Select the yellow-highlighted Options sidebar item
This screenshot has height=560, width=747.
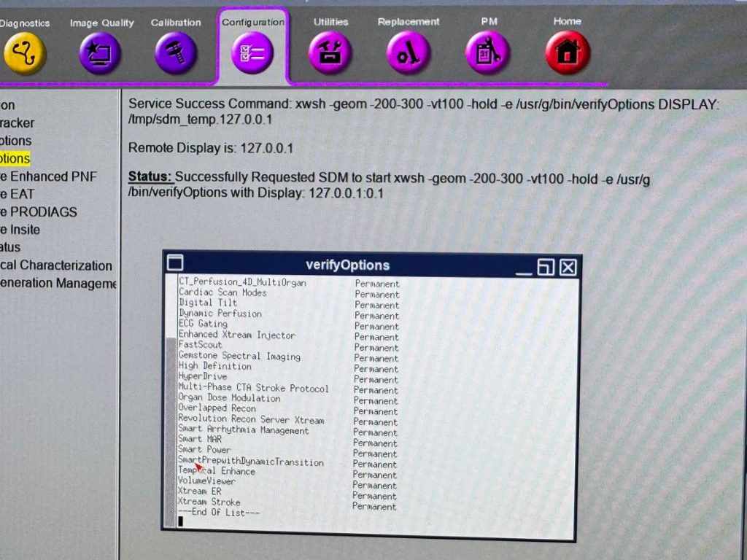click(15, 158)
